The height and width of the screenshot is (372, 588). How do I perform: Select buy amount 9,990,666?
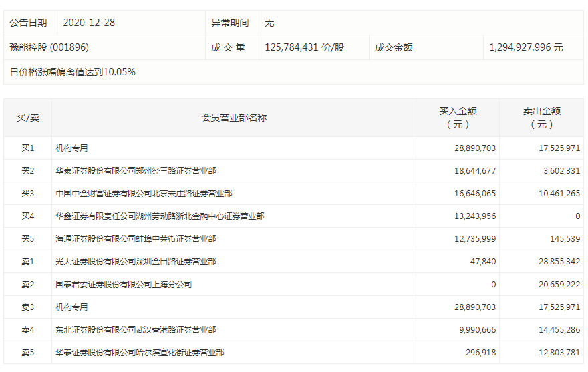coord(477,330)
